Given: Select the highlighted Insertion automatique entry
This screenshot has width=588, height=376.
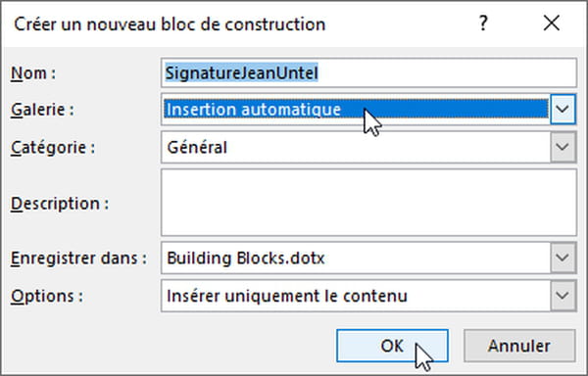Looking at the screenshot, I should click(x=356, y=110).
